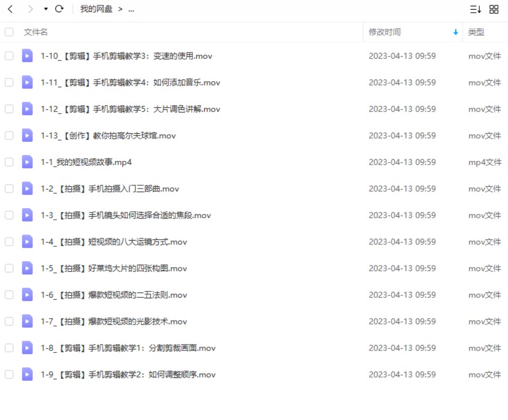The width and height of the screenshot is (508, 420).
Task: Check the box for 1-4 八大运镜方式.mov
Action: 9,242
